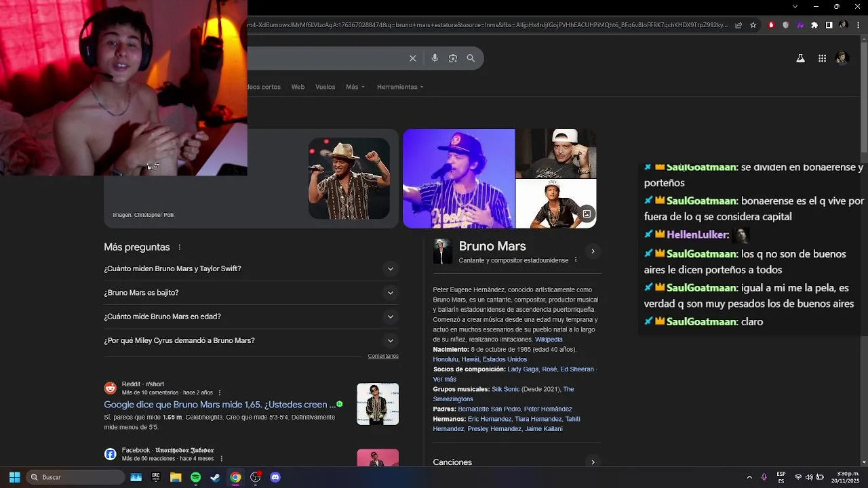Open Spotify from the taskbar
The height and width of the screenshot is (488, 868).
click(195, 477)
